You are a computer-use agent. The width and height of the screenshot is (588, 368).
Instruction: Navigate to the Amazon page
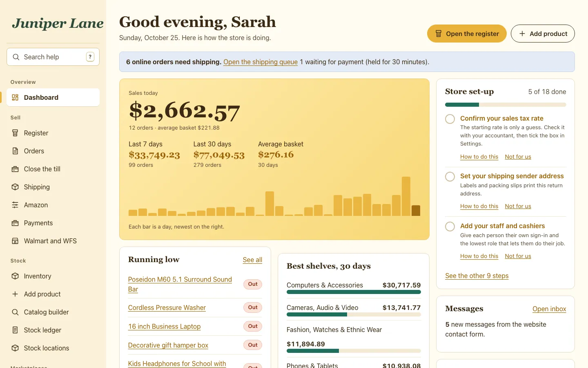[53, 205]
